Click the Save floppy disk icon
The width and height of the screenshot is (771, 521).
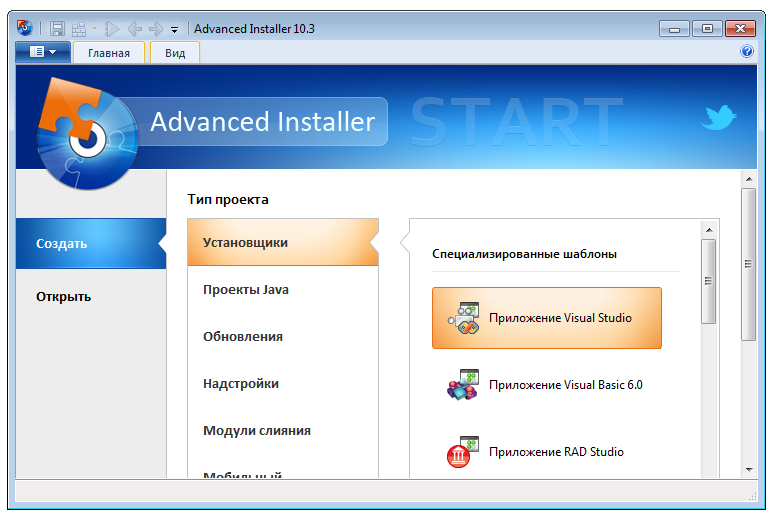[x=57, y=29]
